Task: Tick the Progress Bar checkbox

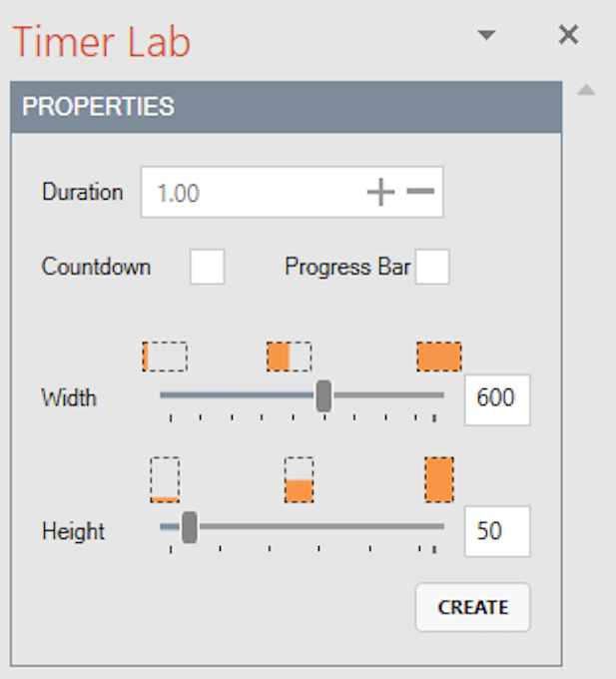Action: click(432, 268)
